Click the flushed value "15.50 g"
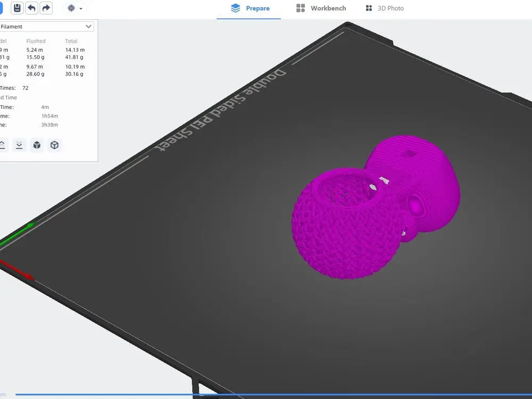532x399 pixels. [35, 57]
